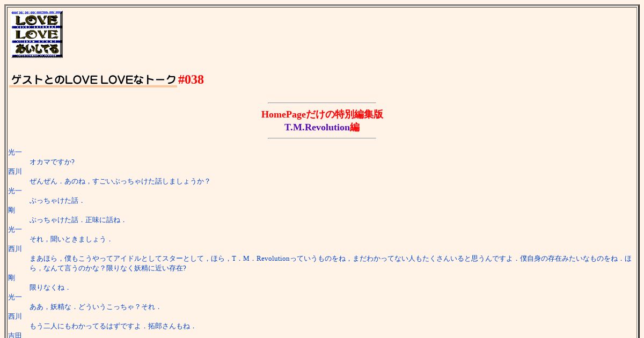Click the line starting ぜんぜん．あのね
The image size is (644, 338).
coord(120,181)
